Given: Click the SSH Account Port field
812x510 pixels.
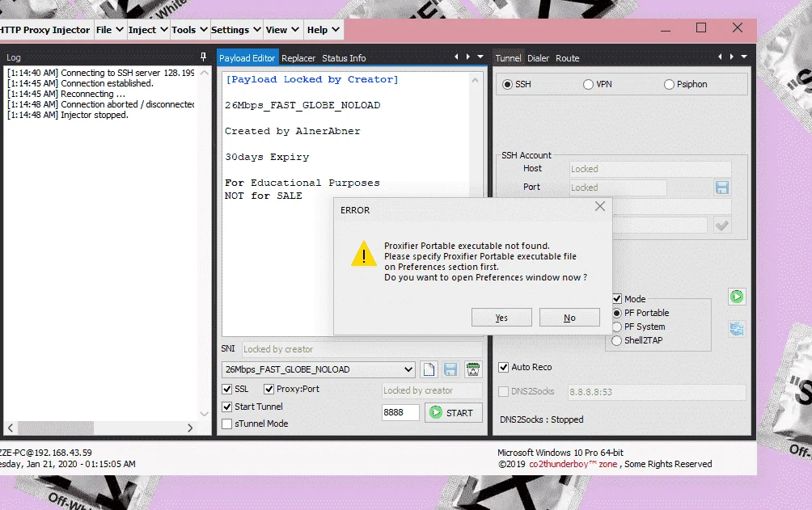Looking at the screenshot, I should pyautogui.click(x=618, y=188).
